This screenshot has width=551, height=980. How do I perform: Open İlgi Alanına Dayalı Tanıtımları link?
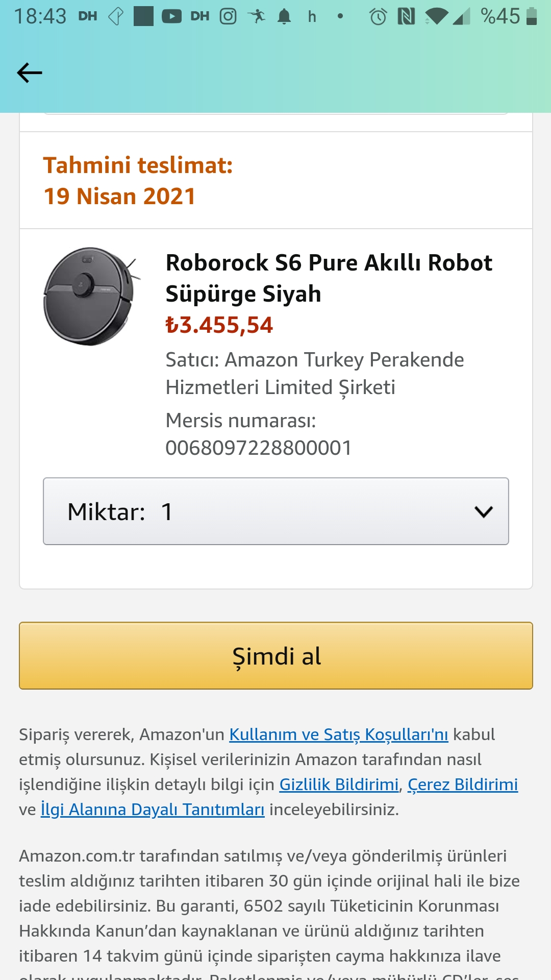coord(153,810)
